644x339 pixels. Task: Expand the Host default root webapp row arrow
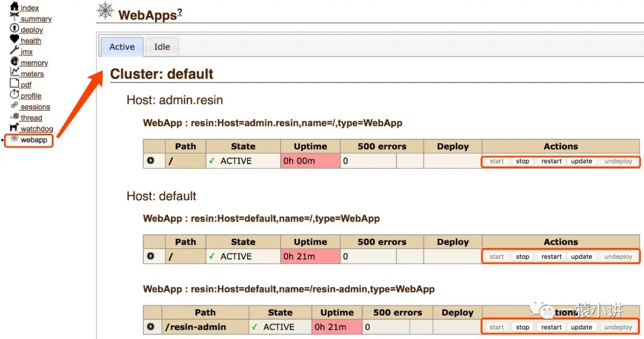pyautogui.click(x=151, y=256)
